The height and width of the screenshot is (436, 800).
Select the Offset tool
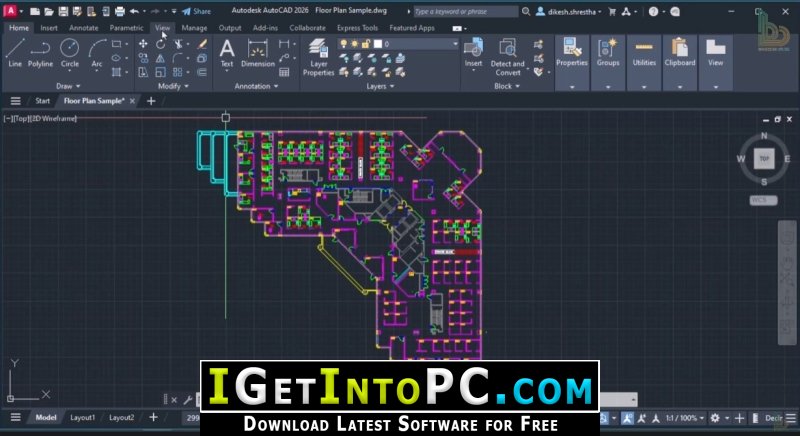tap(202, 72)
